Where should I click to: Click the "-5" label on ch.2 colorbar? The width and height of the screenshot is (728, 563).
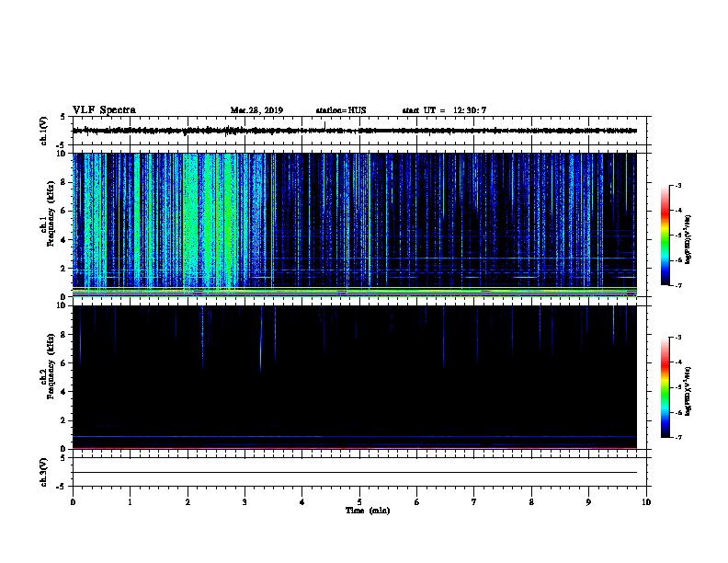pos(678,387)
